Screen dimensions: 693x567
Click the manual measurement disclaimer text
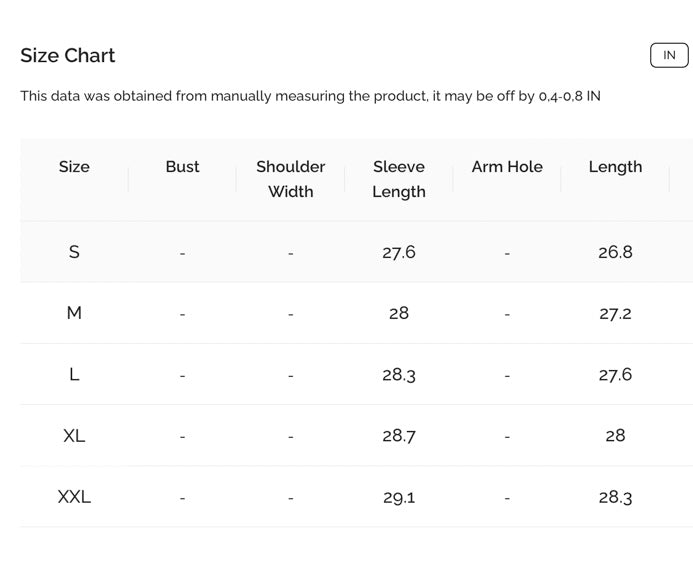310,96
